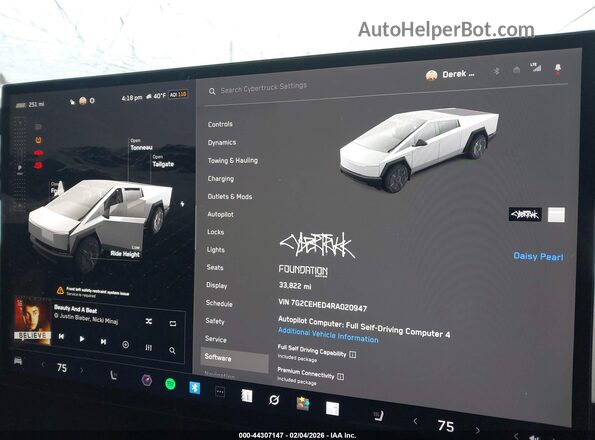595x440 pixels.
Task: Tap the settings search magnifier icon
Action: [x=212, y=91]
